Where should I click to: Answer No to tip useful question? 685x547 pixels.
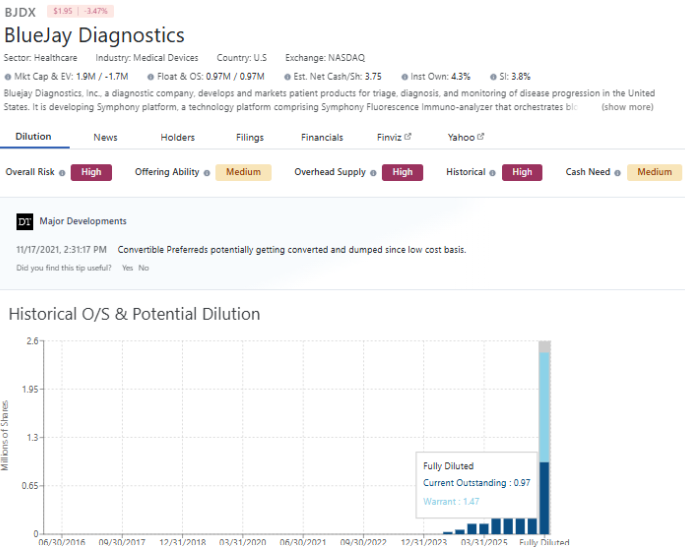pos(143,268)
